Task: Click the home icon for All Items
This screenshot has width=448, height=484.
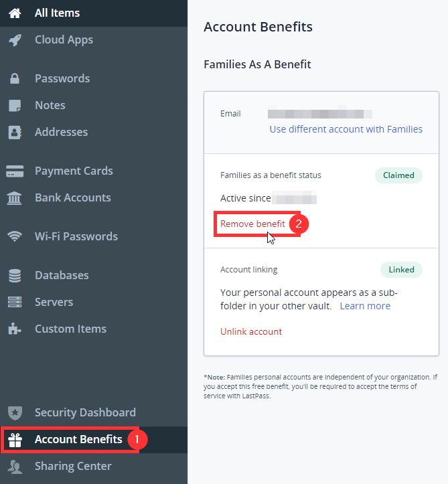Action: pyautogui.click(x=15, y=13)
